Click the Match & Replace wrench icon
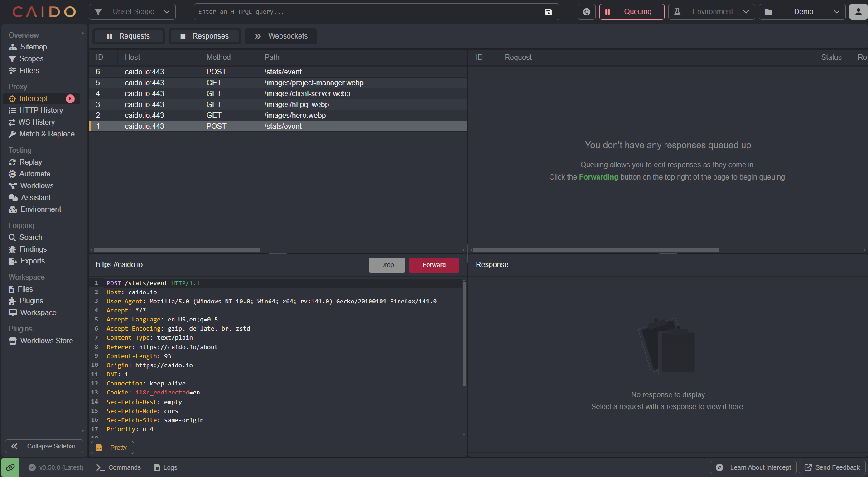 tap(13, 134)
